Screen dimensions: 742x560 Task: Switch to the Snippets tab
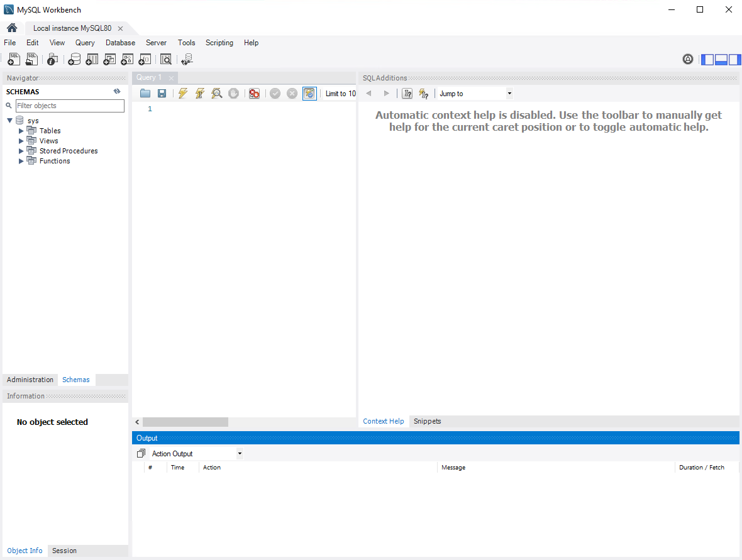coord(428,422)
